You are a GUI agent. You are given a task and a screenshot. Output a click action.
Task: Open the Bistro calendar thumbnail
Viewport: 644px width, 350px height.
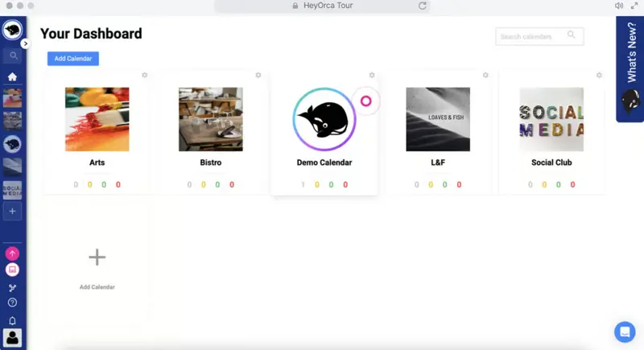click(x=211, y=119)
